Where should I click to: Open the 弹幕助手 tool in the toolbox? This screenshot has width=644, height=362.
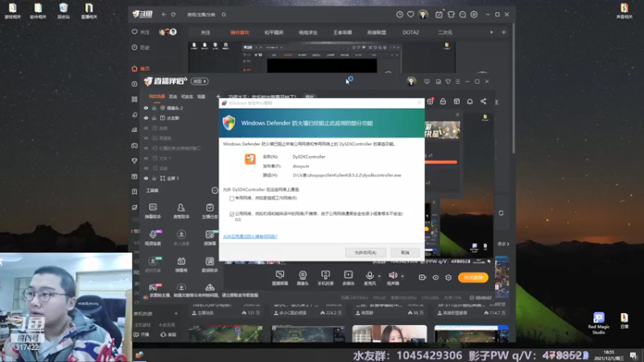point(153,211)
